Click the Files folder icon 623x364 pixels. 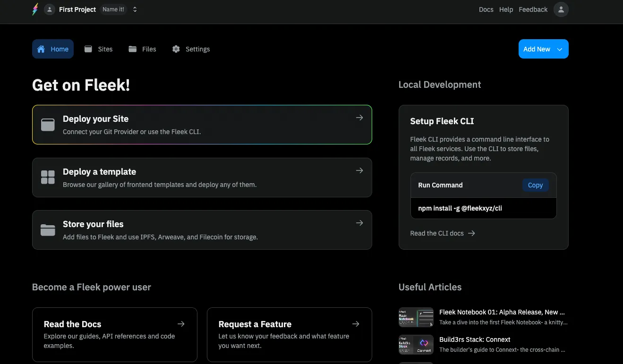point(133,49)
